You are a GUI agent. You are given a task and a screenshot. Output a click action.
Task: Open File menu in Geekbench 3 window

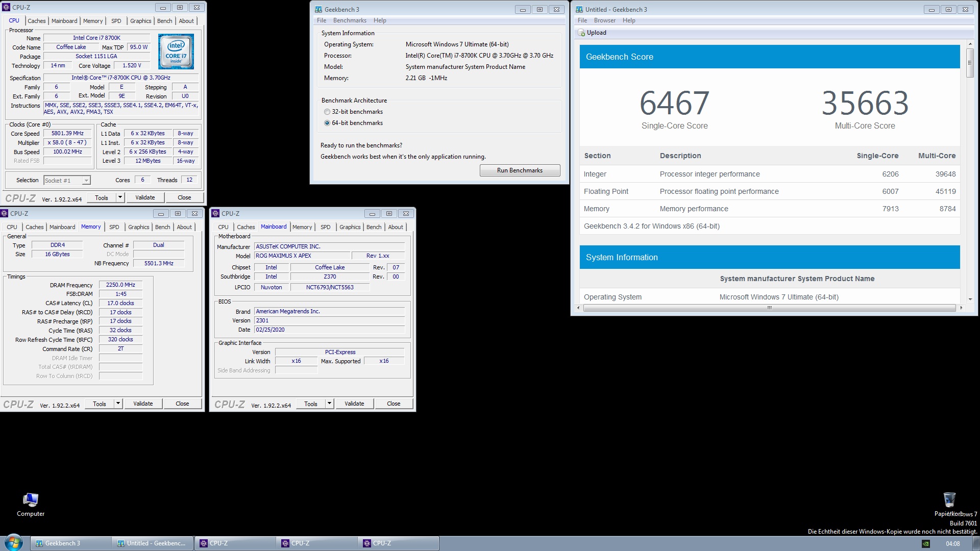pos(322,20)
